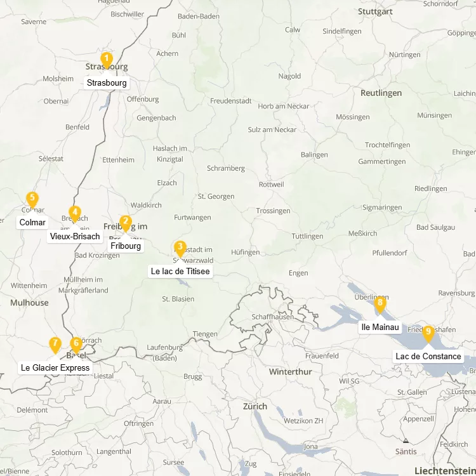Click Mulhouse city name on the map

(x=29, y=303)
